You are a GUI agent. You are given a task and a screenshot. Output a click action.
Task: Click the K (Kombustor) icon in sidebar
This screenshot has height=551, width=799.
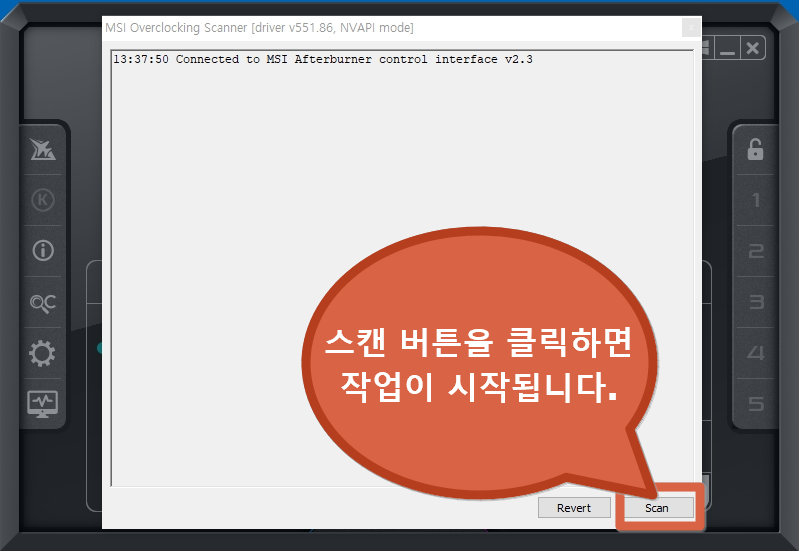(42, 200)
